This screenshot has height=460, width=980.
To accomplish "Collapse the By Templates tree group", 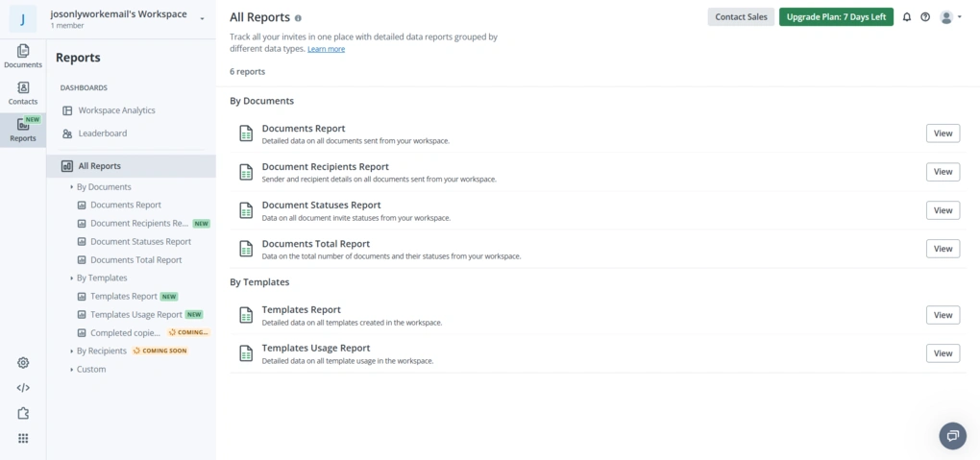I will [72, 278].
